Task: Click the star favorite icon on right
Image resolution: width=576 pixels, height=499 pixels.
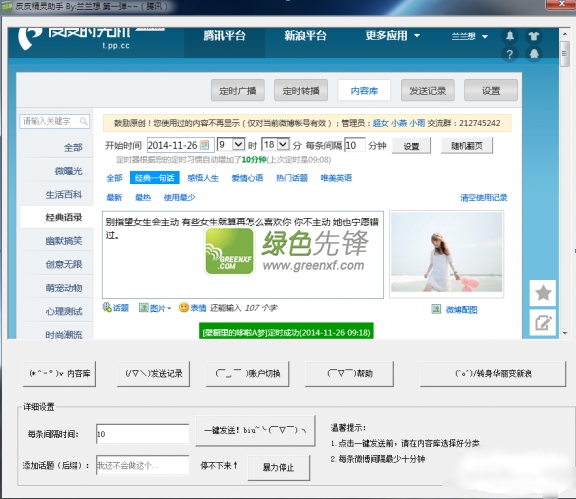Action: coord(543,293)
